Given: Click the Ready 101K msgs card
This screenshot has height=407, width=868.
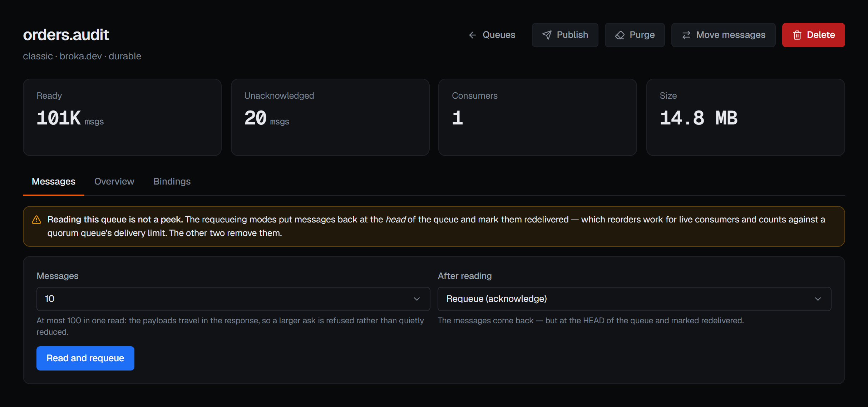Looking at the screenshot, I should click(122, 117).
